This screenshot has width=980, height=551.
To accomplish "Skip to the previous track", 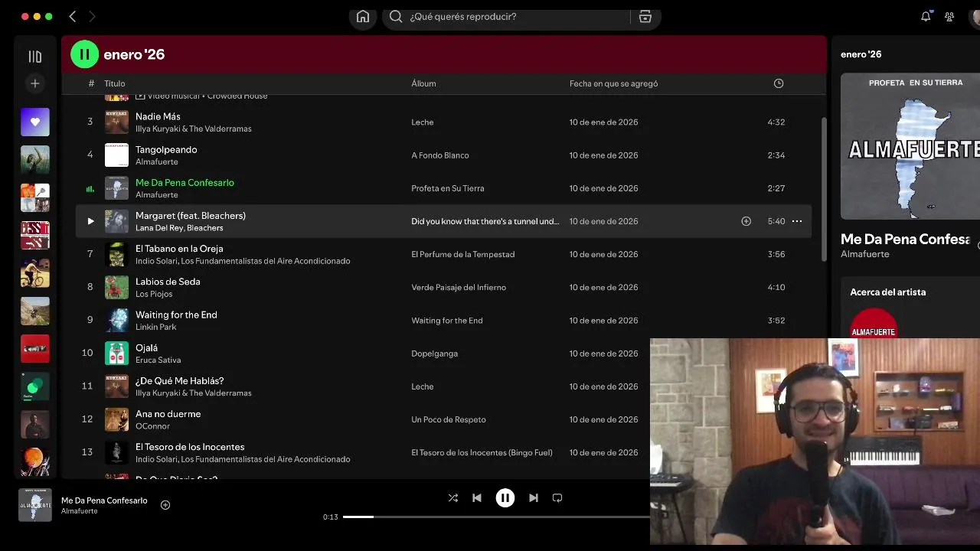I will point(477,498).
